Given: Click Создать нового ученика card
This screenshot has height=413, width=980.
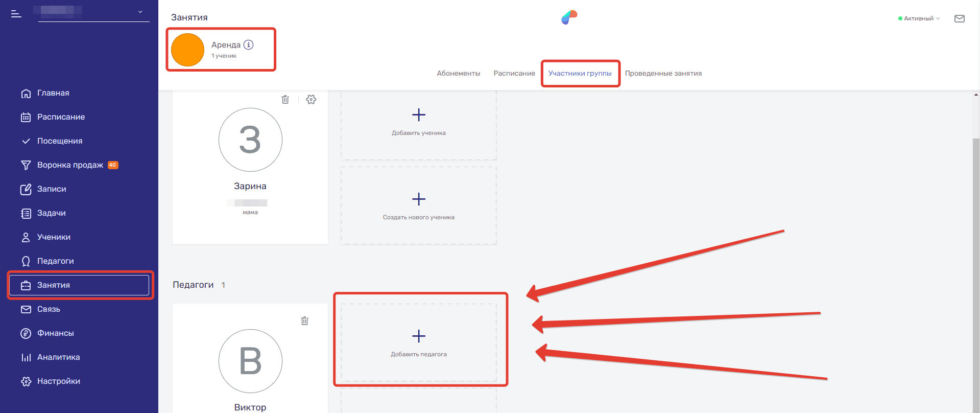Looking at the screenshot, I should coord(419,205).
